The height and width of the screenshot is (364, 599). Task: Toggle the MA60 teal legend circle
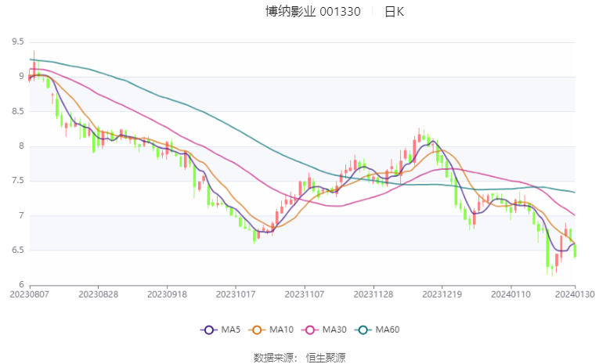tap(363, 330)
